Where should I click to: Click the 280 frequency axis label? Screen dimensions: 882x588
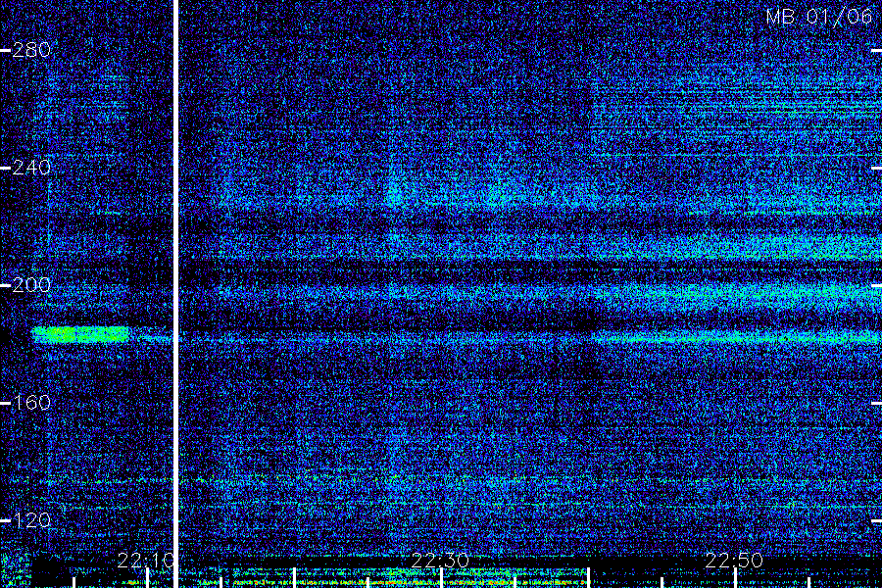(x=31, y=50)
